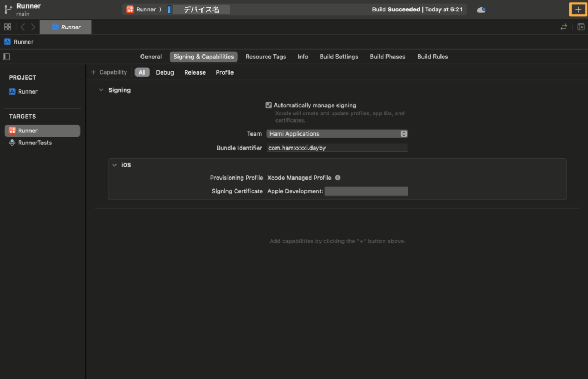This screenshot has height=379, width=588.
Task: Click the Signing Certificate value field
Action: 366,191
